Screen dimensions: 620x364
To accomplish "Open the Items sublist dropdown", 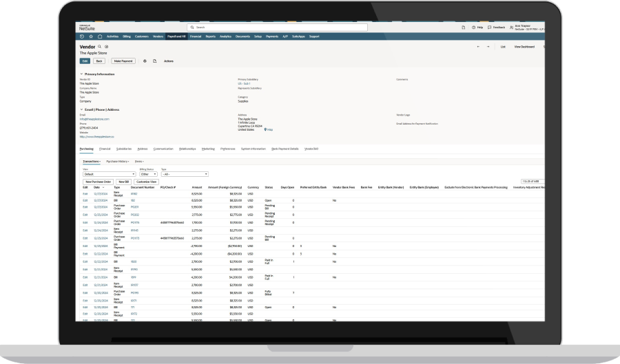I will (x=139, y=162).
